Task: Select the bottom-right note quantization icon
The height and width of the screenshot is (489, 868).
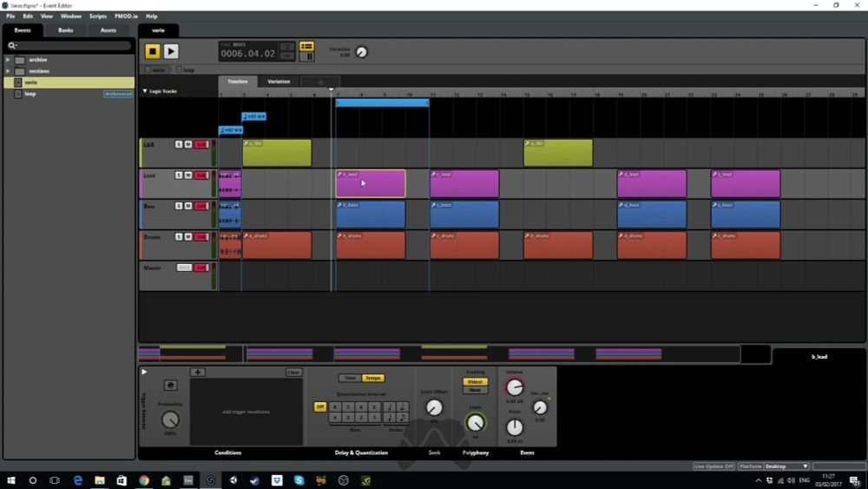Action: pyautogui.click(x=403, y=417)
